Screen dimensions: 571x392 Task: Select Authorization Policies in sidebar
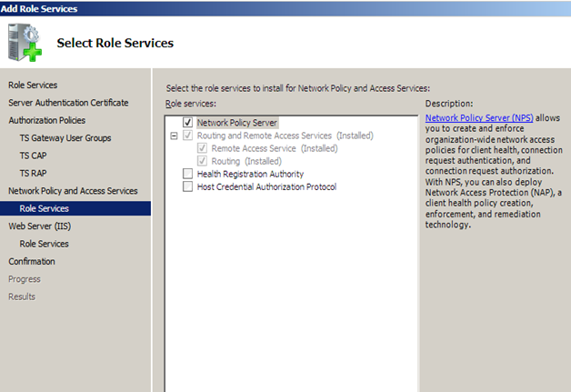pos(45,120)
